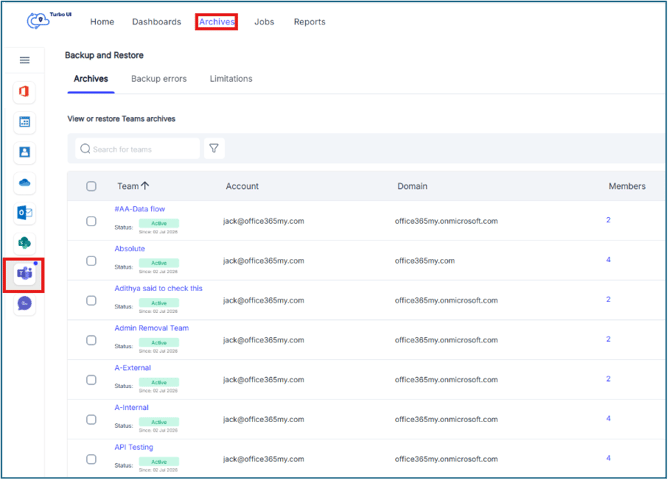Click the Members column header
Viewport: 670px width, 480px height.
pyautogui.click(x=627, y=186)
